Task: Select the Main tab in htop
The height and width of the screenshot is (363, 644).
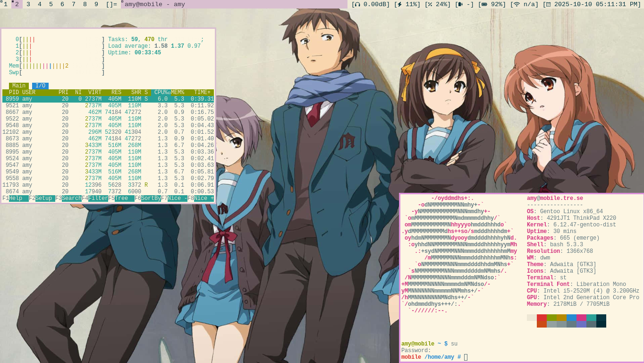Action: (x=19, y=86)
